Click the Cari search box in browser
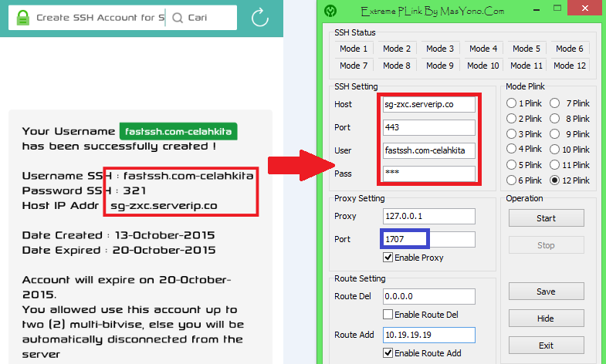 [x=201, y=18]
